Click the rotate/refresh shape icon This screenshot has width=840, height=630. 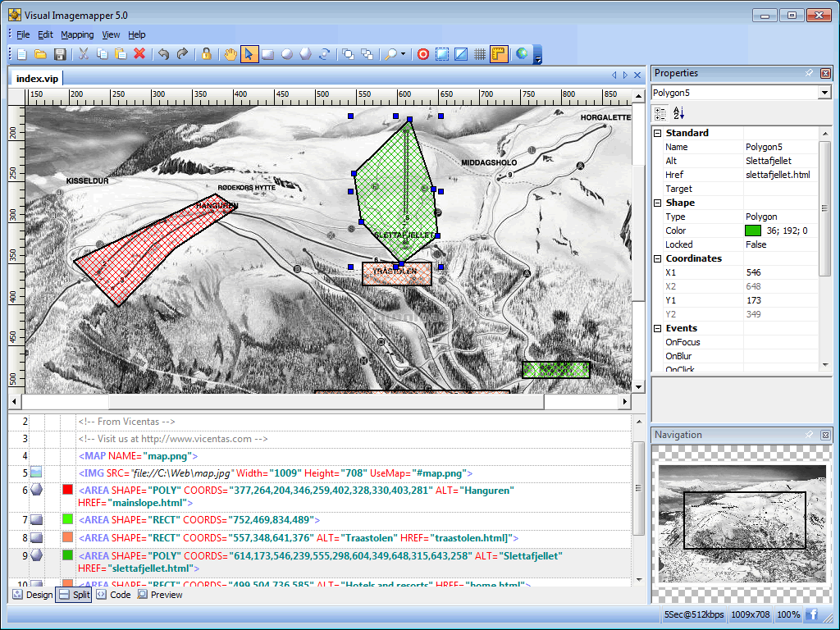point(325,54)
